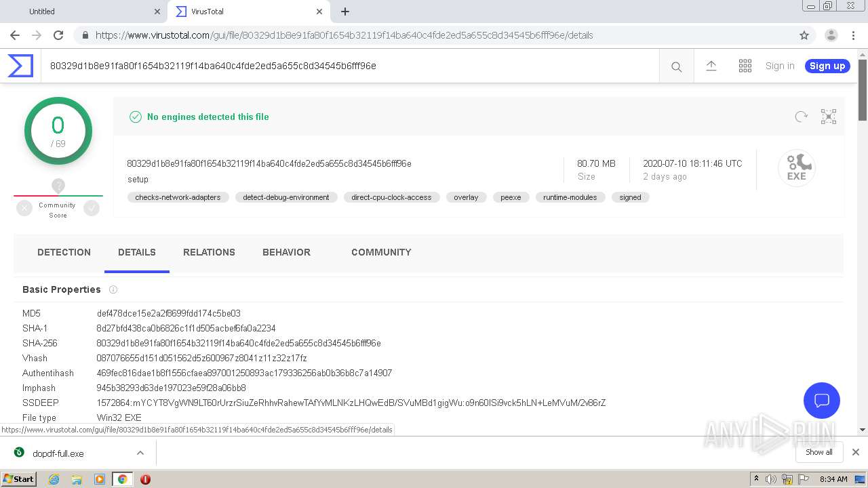Click the Sign in link
The height and width of the screenshot is (488, 868).
point(780,66)
